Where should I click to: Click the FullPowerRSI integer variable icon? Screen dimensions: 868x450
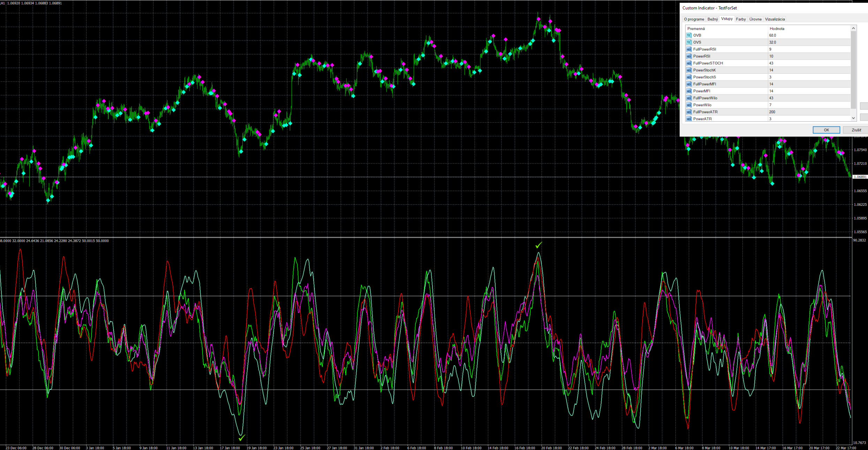(x=689, y=49)
